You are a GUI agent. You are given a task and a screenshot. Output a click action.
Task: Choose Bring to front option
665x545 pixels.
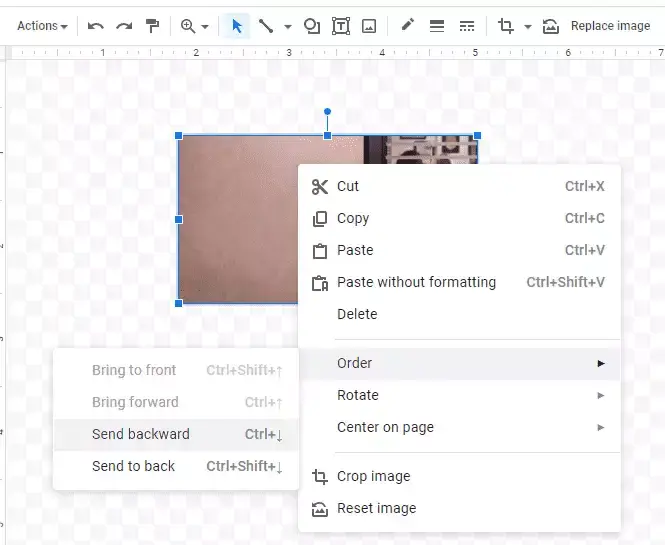point(176,370)
